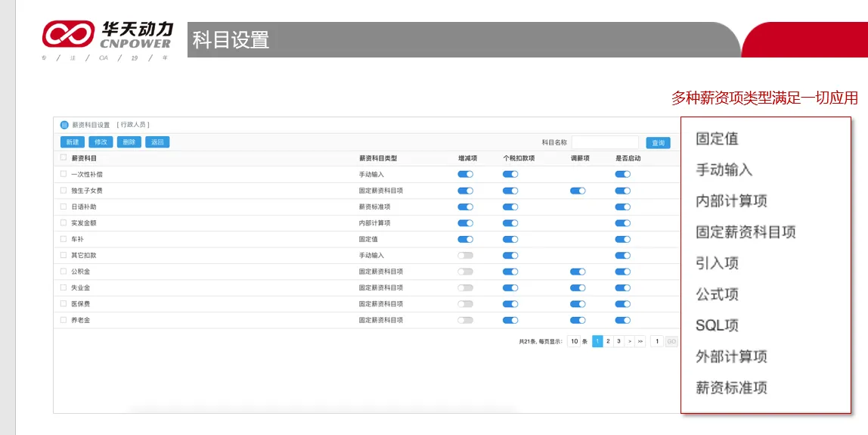
Task: Disable 调薪项 toggle for 独生子女费
Action: click(x=578, y=191)
